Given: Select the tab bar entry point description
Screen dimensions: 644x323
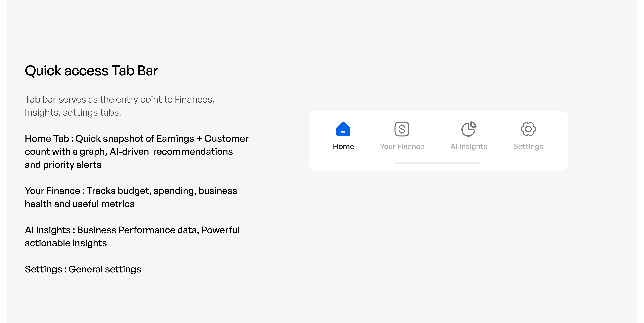Looking at the screenshot, I should click(120, 106).
